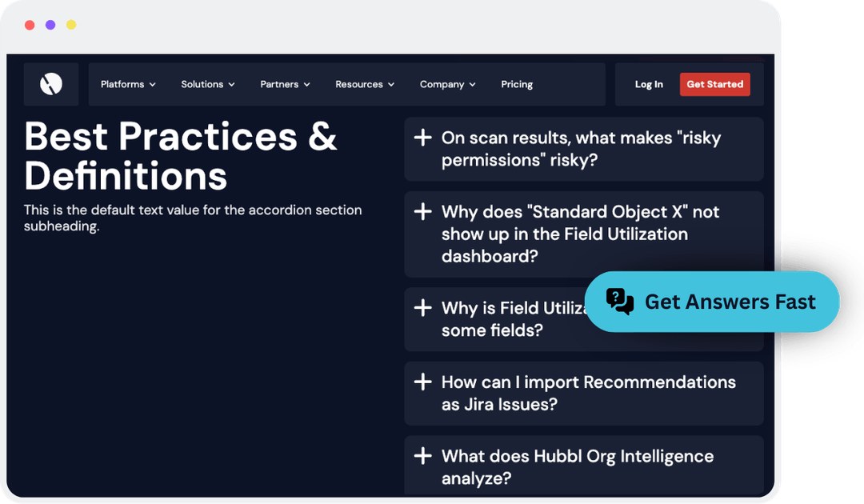Expand the Resources dropdown
Image resolution: width=864 pixels, height=504 pixels.
[x=364, y=84]
